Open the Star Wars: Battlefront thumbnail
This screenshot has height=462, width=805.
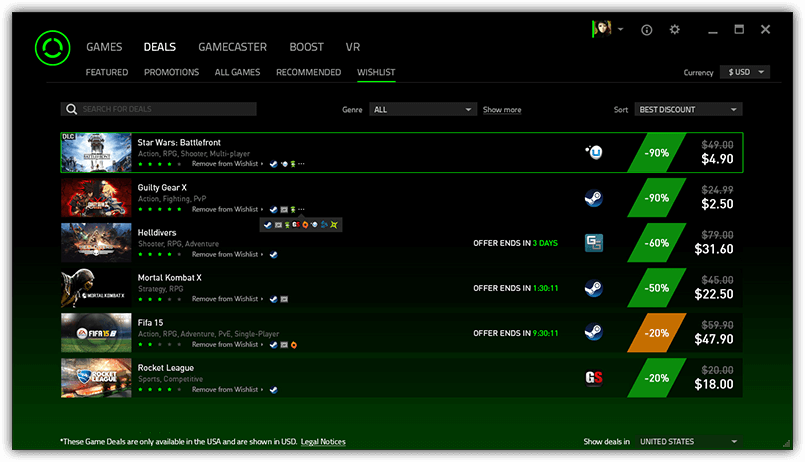pos(97,152)
